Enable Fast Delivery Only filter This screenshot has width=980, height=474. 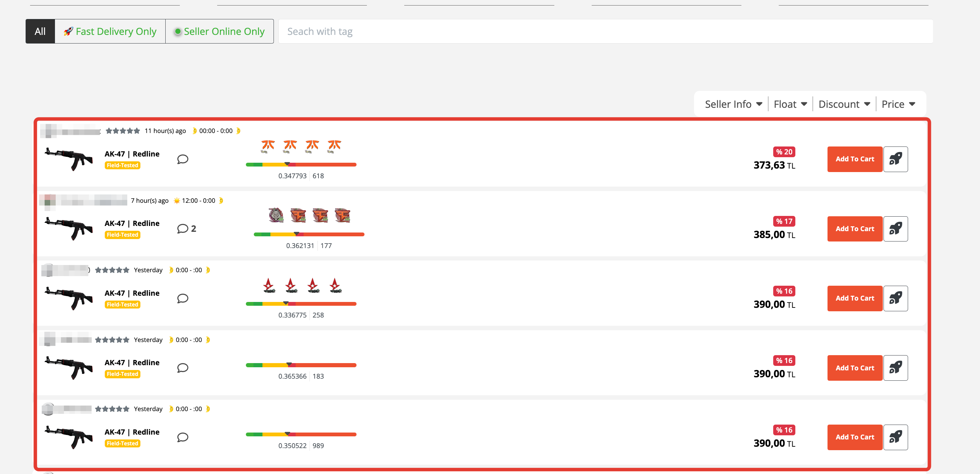point(110,31)
